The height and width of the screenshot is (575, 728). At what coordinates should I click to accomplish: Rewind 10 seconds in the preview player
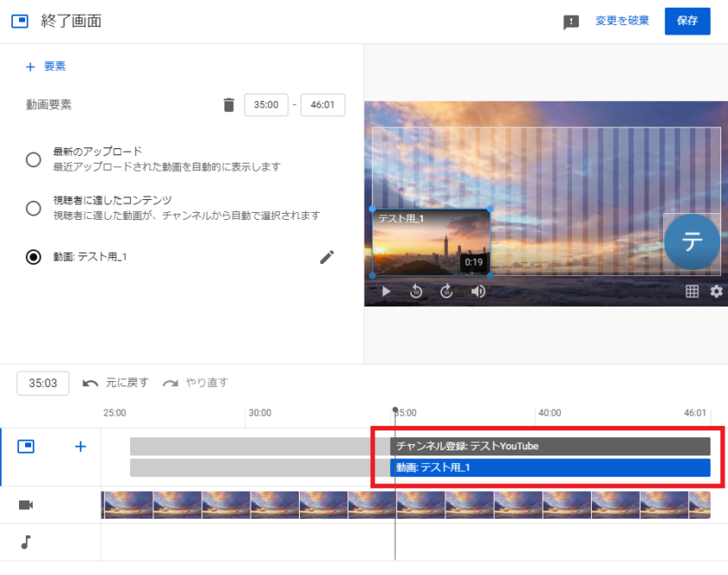[416, 291]
